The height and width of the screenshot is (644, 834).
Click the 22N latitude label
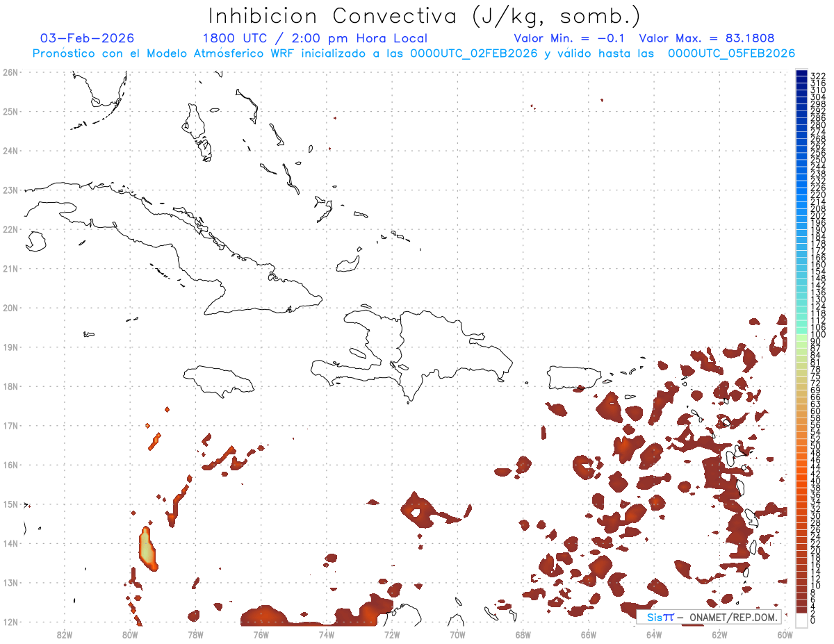[10, 229]
